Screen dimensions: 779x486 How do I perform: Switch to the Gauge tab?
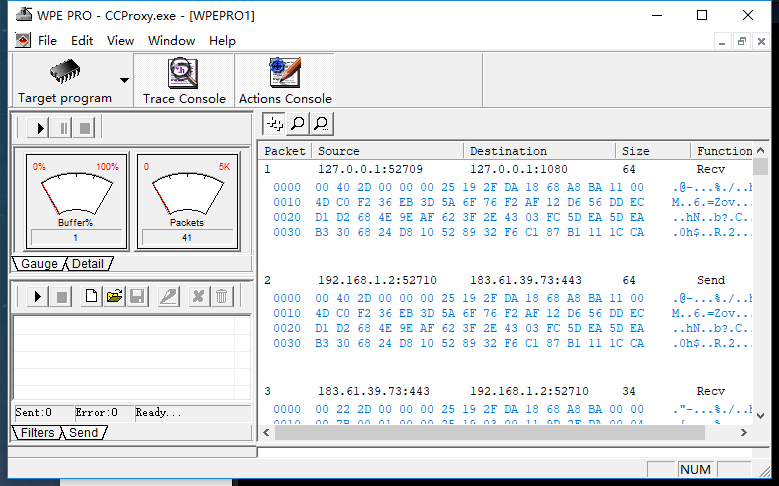[39, 264]
